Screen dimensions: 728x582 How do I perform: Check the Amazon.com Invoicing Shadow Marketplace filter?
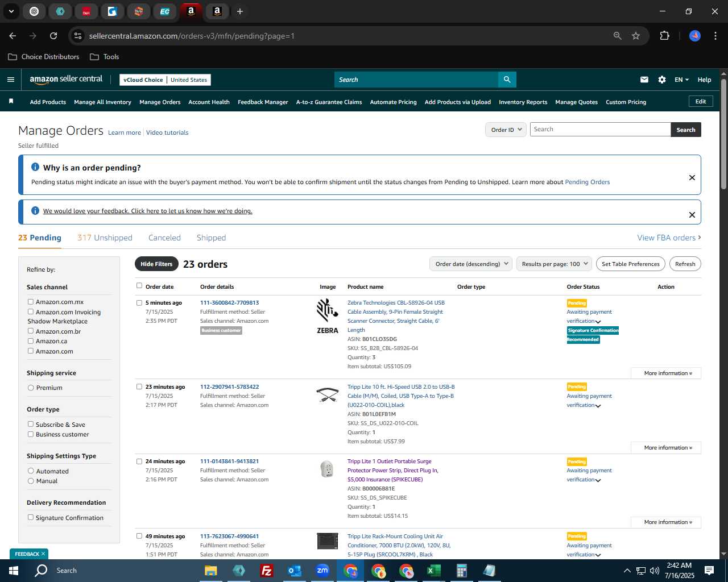click(31, 311)
